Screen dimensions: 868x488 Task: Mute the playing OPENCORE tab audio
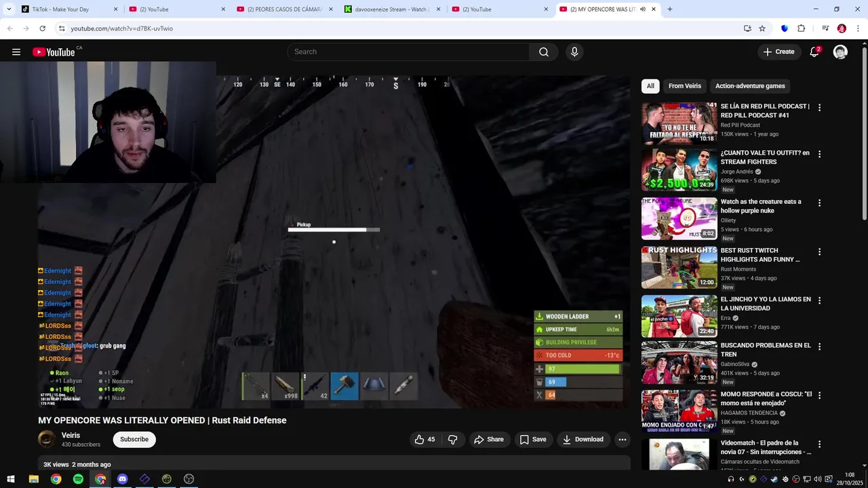point(642,9)
